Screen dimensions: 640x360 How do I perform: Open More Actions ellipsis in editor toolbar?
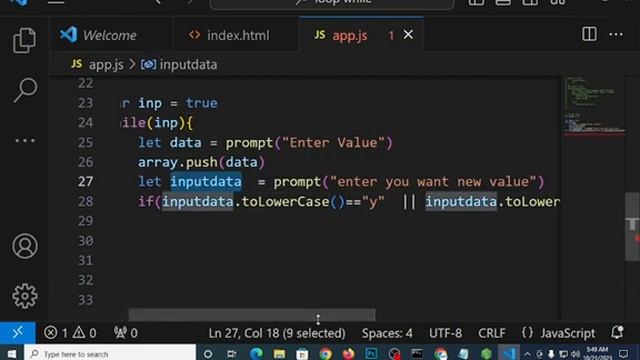tap(616, 35)
